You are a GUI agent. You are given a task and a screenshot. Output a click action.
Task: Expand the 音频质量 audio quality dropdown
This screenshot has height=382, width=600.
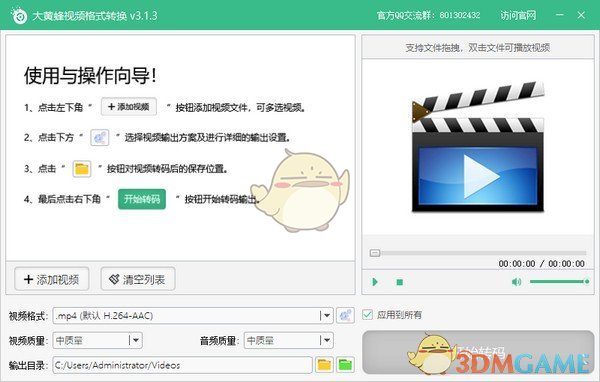point(289,340)
